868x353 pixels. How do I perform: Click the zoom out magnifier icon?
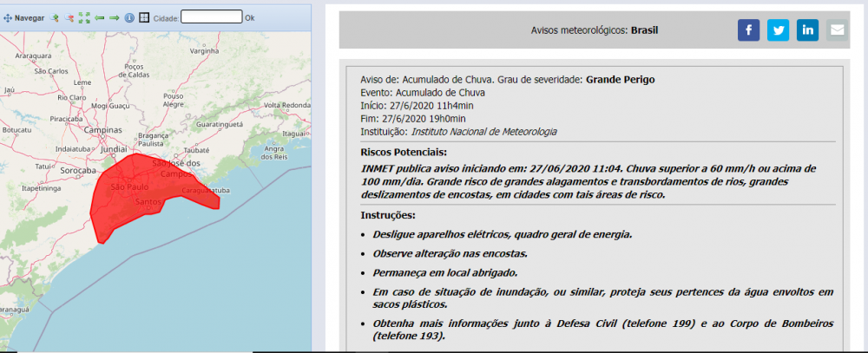click(x=69, y=17)
